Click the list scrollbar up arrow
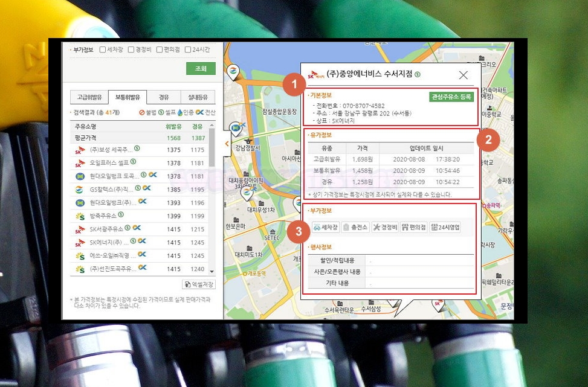Screen dimensions: 588x387 tap(212, 125)
